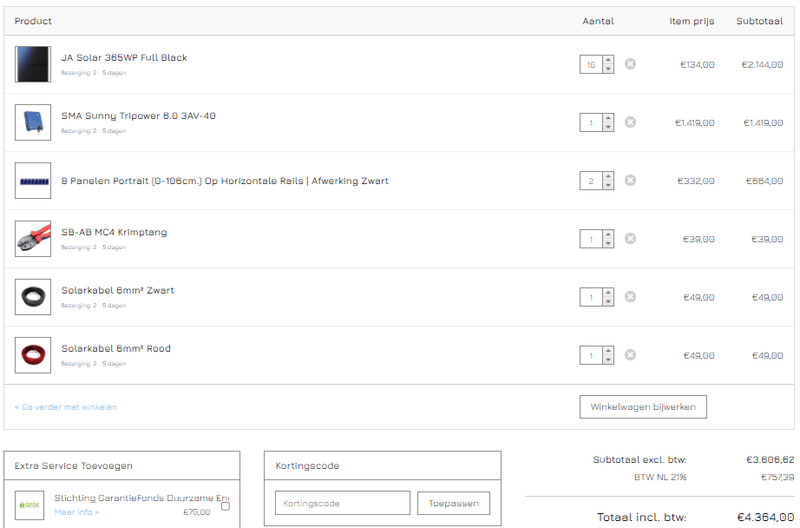Click the €79,00 GarantieFonds price

pos(196,512)
